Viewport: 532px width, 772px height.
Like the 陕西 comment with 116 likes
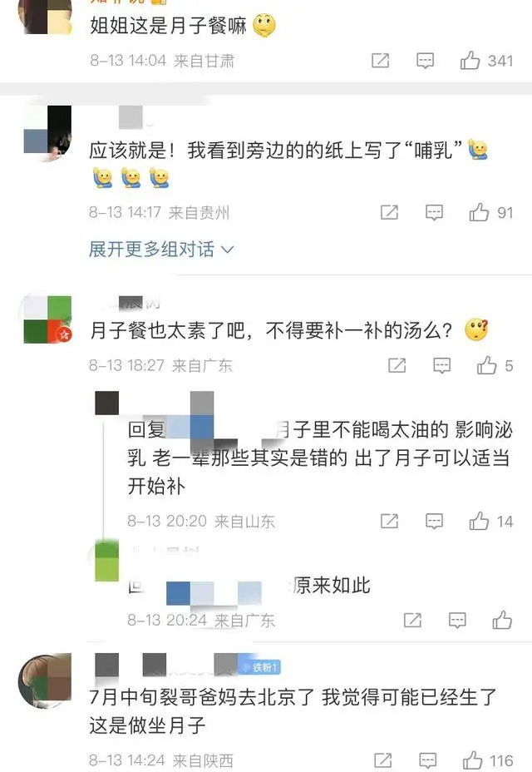tap(472, 760)
